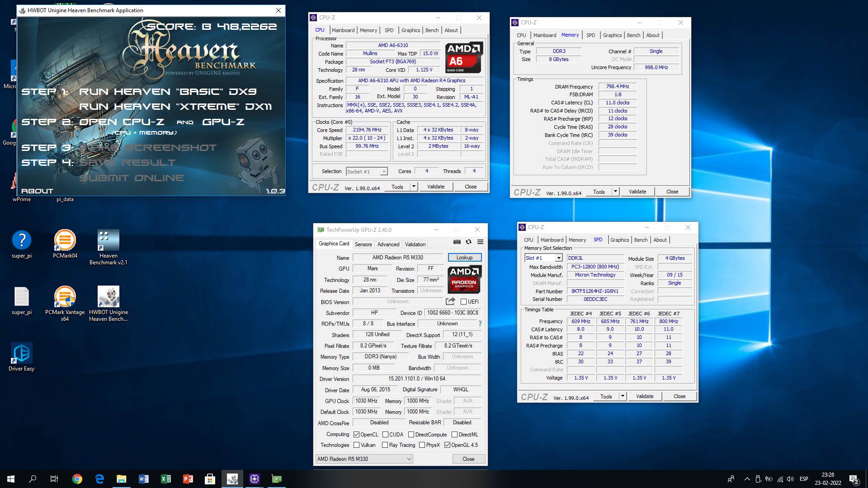
Task: Open the Validation tab in GPU-Z
Action: click(x=415, y=244)
